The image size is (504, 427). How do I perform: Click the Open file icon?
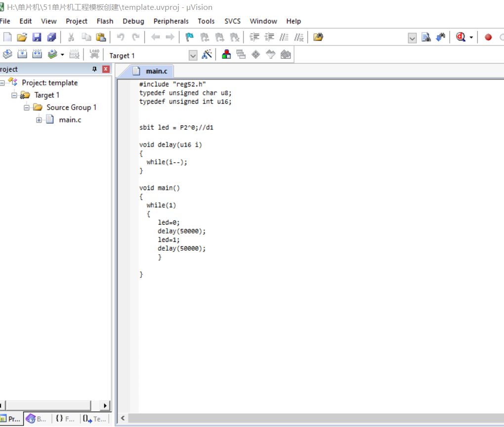coord(22,37)
